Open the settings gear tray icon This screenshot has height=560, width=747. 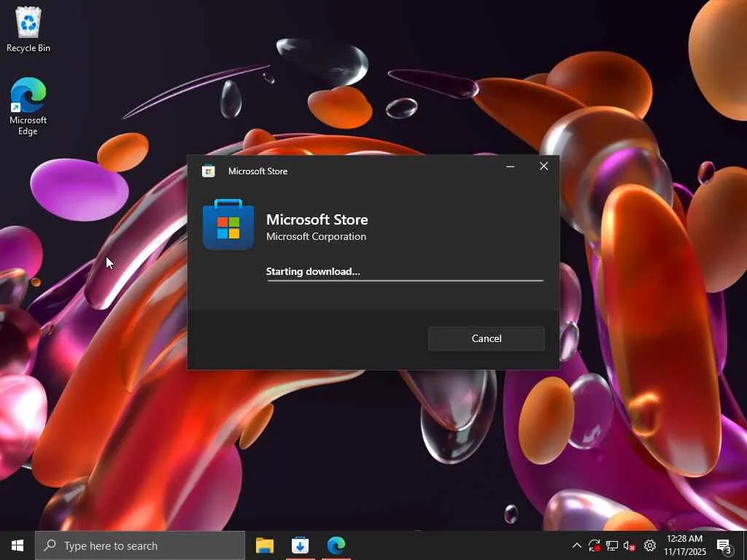pyautogui.click(x=650, y=545)
